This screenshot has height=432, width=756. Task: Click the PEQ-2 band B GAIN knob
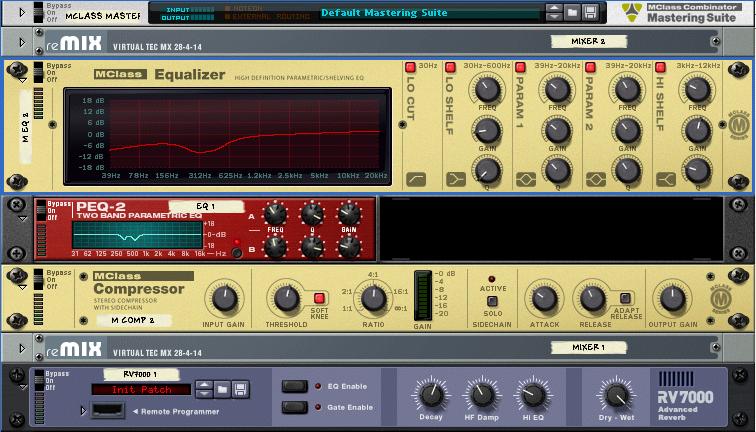[x=349, y=247]
